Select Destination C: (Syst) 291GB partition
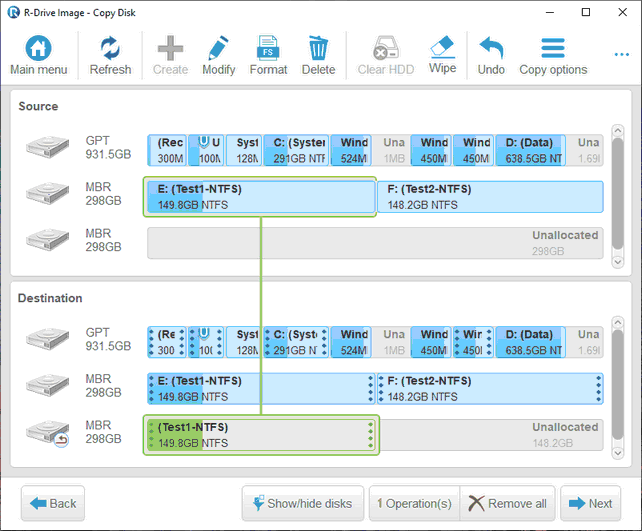This screenshot has height=531, width=642. [296, 342]
